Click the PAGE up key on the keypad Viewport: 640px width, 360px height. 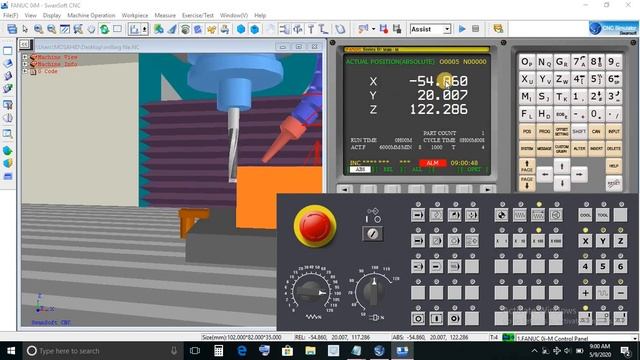click(527, 166)
